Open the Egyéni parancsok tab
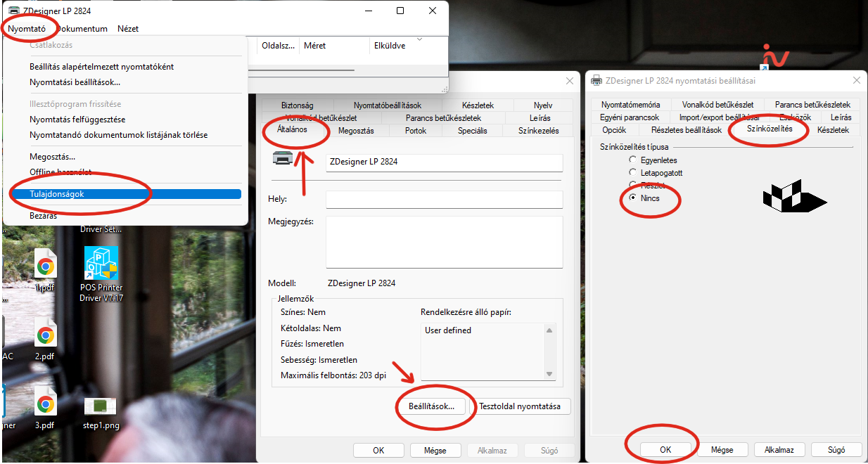868x464 pixels. coord(630,117)
